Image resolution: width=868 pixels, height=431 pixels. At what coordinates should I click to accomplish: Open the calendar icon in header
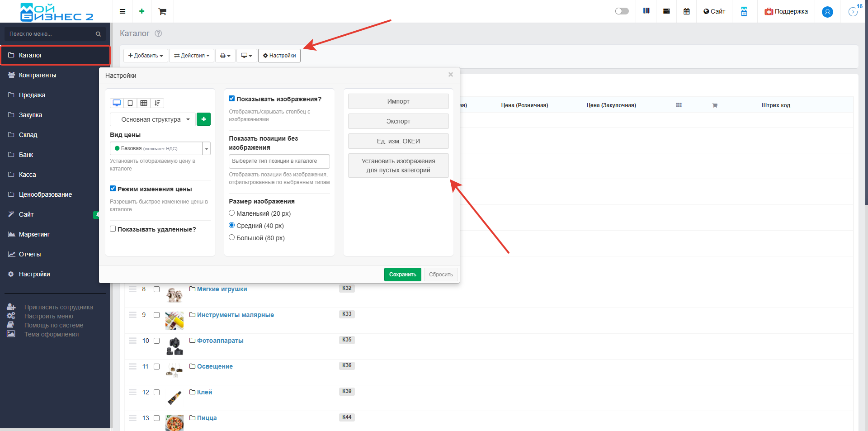coord(686,11)
